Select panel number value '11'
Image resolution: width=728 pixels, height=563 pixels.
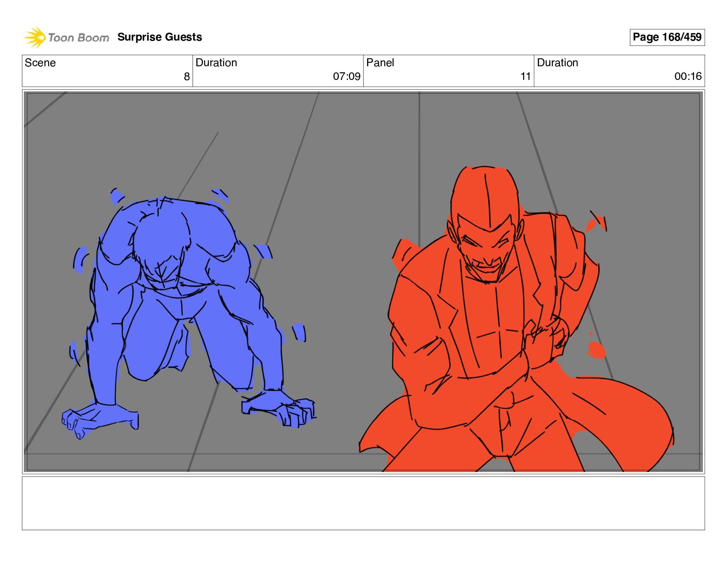pyautogui.click(x=525, y=77)
